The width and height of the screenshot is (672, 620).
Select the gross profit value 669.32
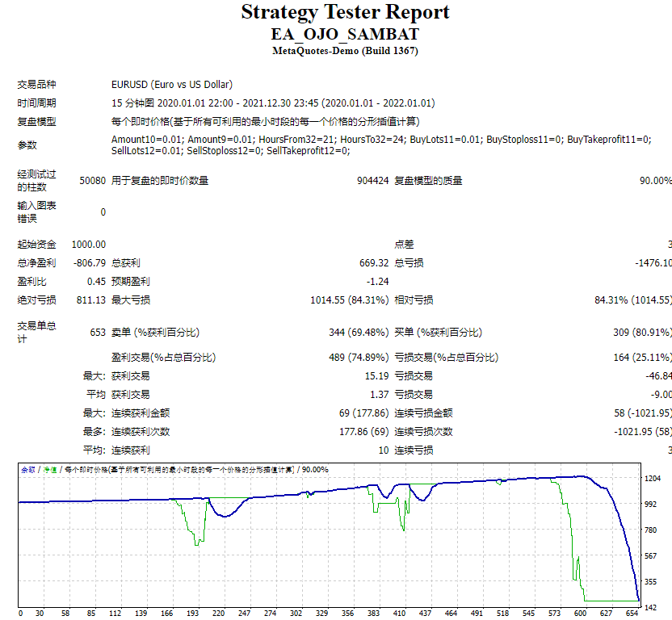374,263
